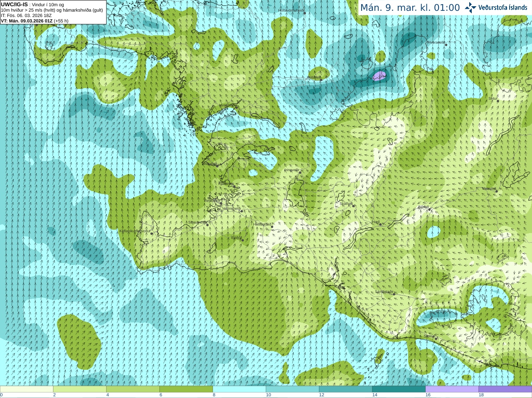
Task: Click the 'IT: Fös. 06. 03. 2026 18Z' line
Action: (x=26, y=15)
